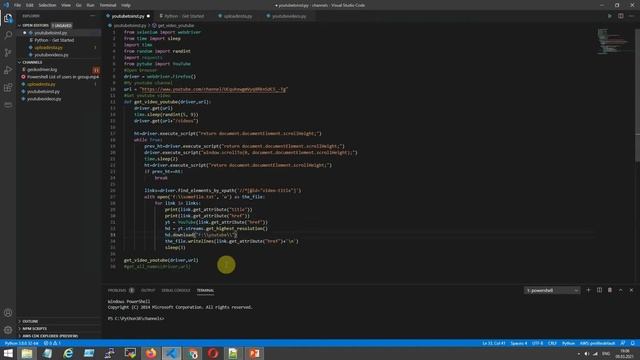Open the File menu
Screen dimensions: 640x360
pos(17,5)
